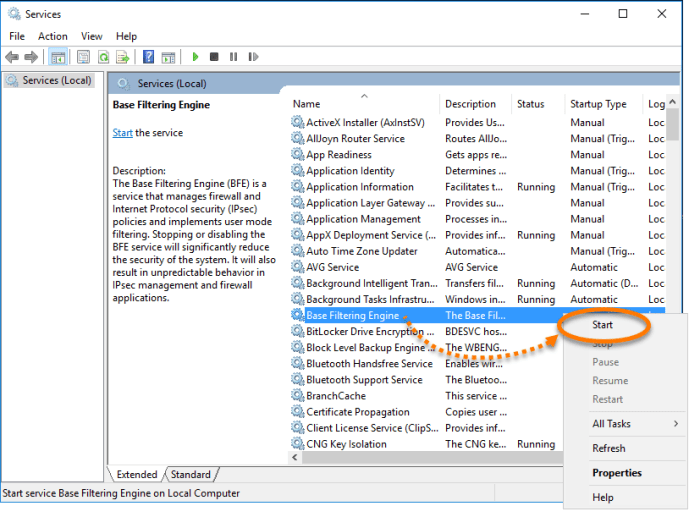The image size is (700, 517).
Task: Click gear icon of App Readiness service
Action: click(x=297, y=154)
